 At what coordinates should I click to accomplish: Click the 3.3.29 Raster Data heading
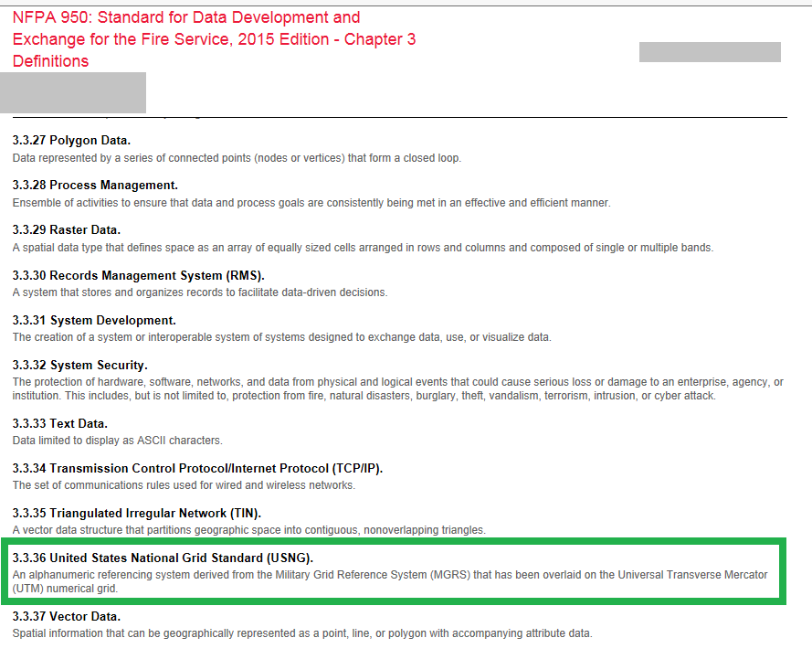tap(67, 229)
